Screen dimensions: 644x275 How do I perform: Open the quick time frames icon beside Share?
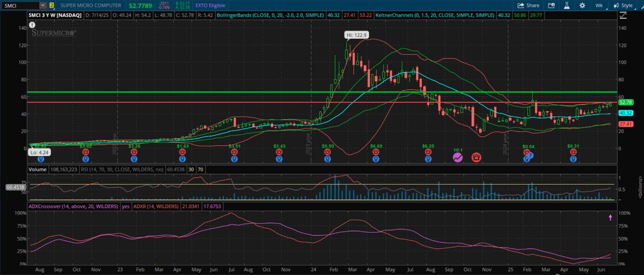(552, 5)
